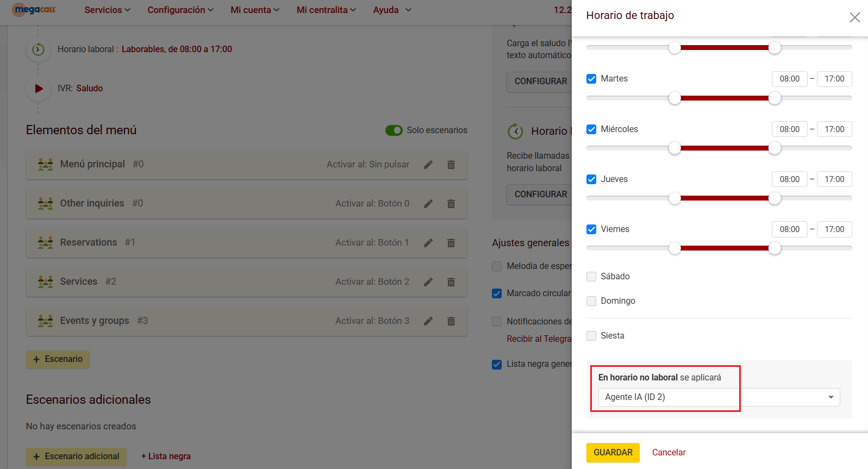
Task: Click the Cancelar link
Action: (x=669, y=452)
